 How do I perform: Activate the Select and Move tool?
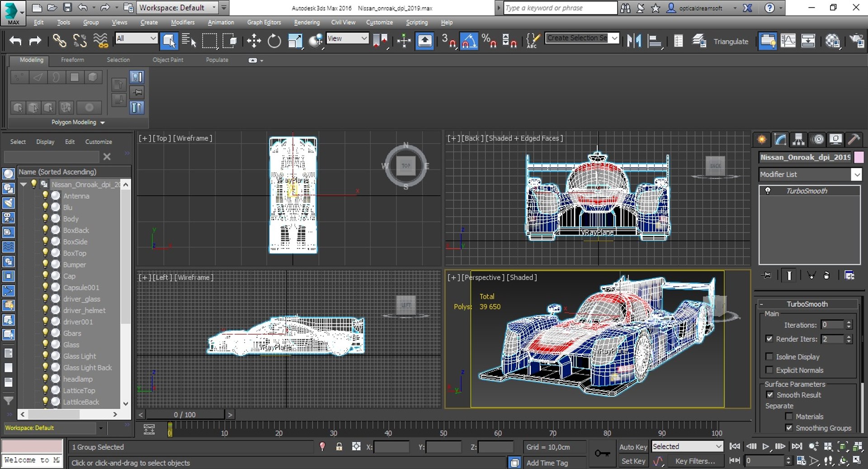254,41
